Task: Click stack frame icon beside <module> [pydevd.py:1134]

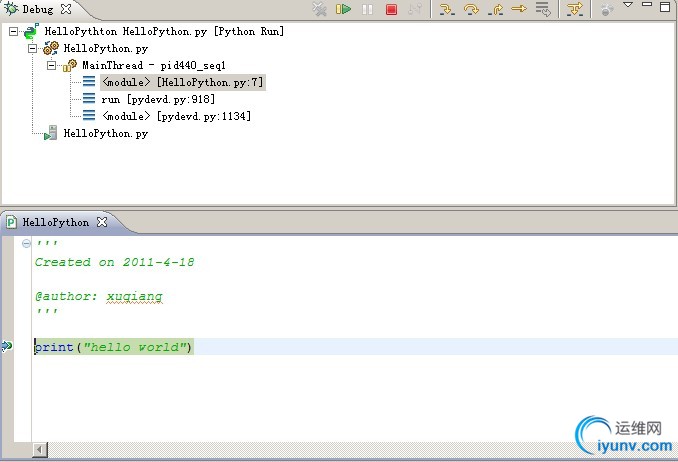Action: click(x=89, y=116)
